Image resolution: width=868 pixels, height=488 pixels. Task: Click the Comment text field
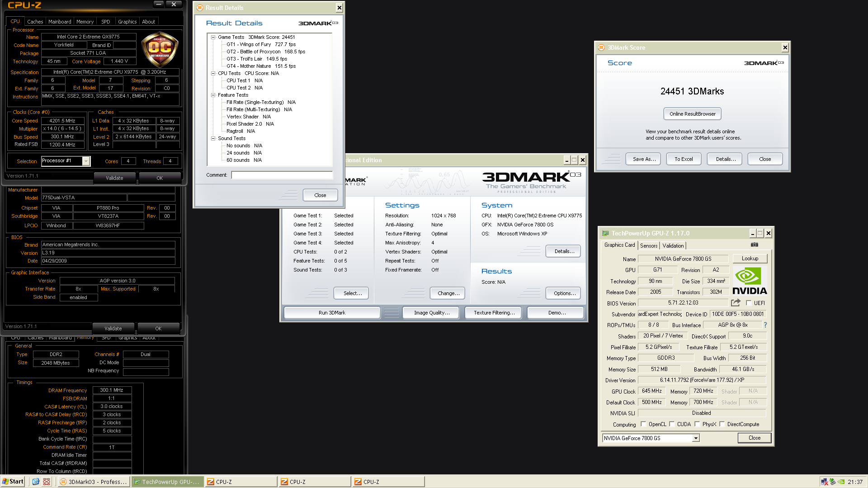(x=282, y=175)
